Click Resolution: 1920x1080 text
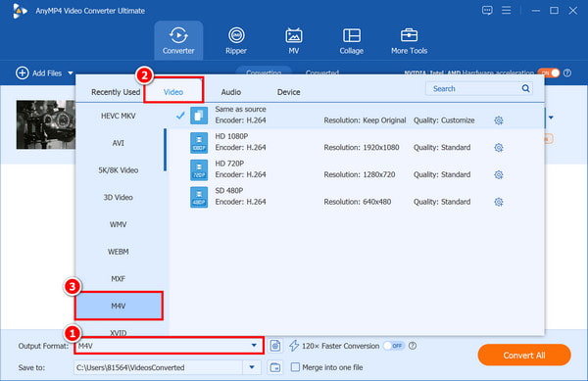This screenshot has width=588, height=381. pos(362,148)
